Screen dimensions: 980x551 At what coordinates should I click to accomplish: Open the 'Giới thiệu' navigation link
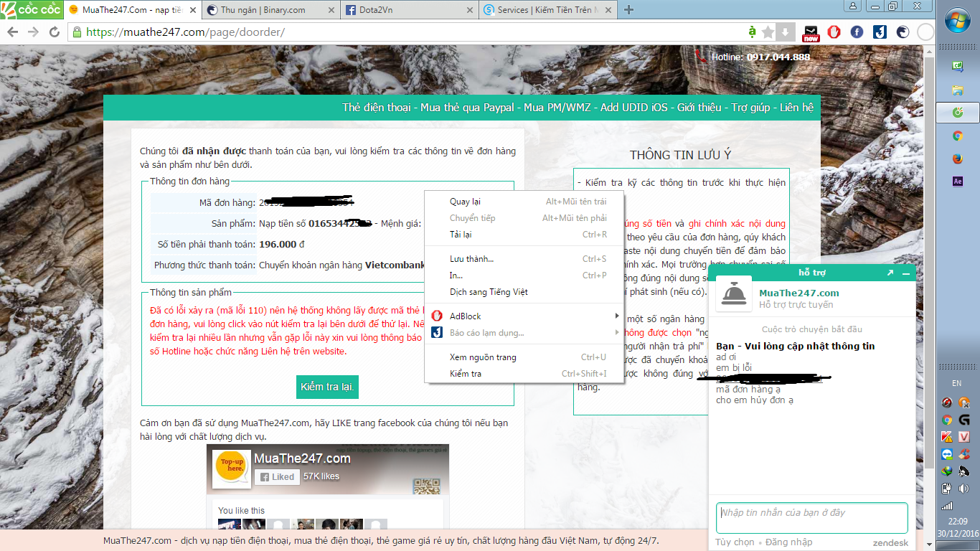(699, 108)
